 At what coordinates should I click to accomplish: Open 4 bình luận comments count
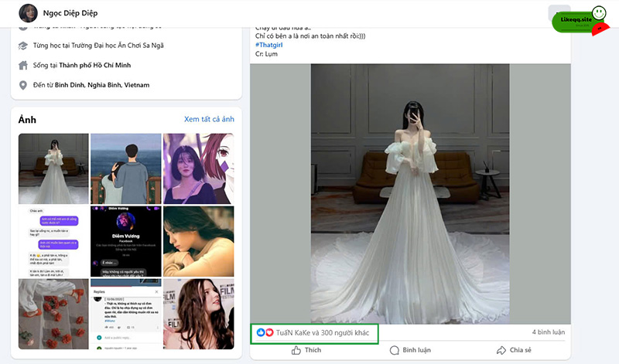[549, 332]
